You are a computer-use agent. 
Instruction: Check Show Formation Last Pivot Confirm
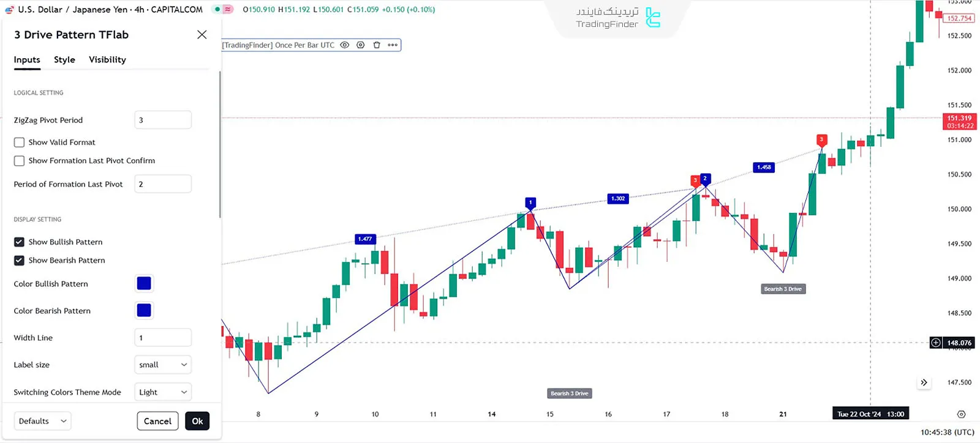pos(20,161)
